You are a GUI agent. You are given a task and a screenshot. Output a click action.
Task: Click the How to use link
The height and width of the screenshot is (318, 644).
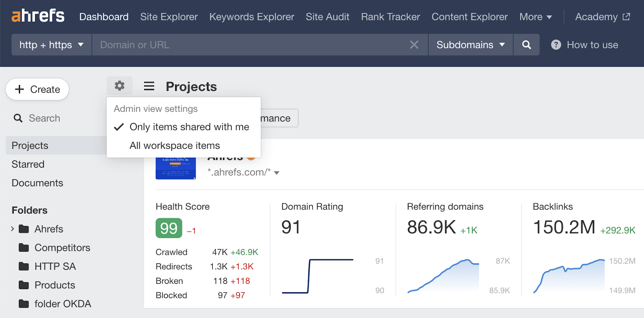pos(592,45)
